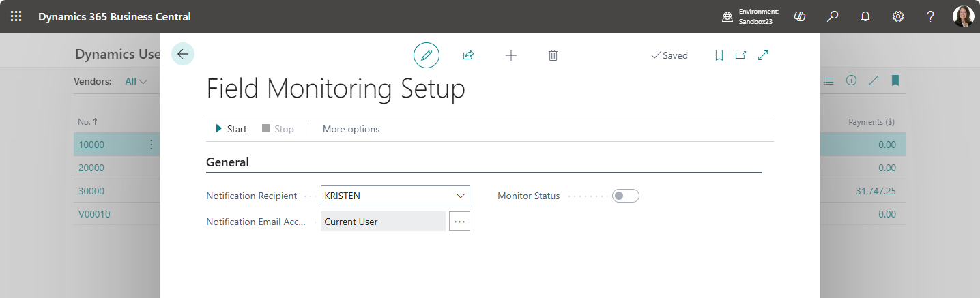Open the Copilot icon in header

[x=800, y=16]
